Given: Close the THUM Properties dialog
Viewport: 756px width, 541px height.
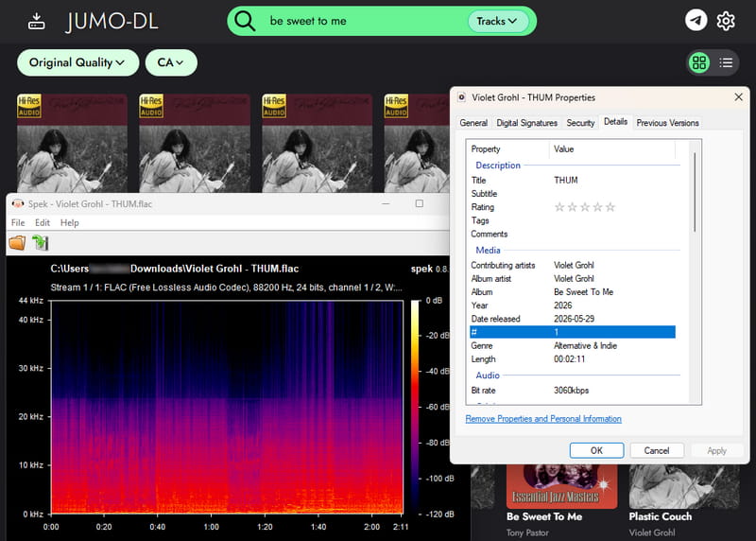Looking at the screenshot, I should click(738, 97).
